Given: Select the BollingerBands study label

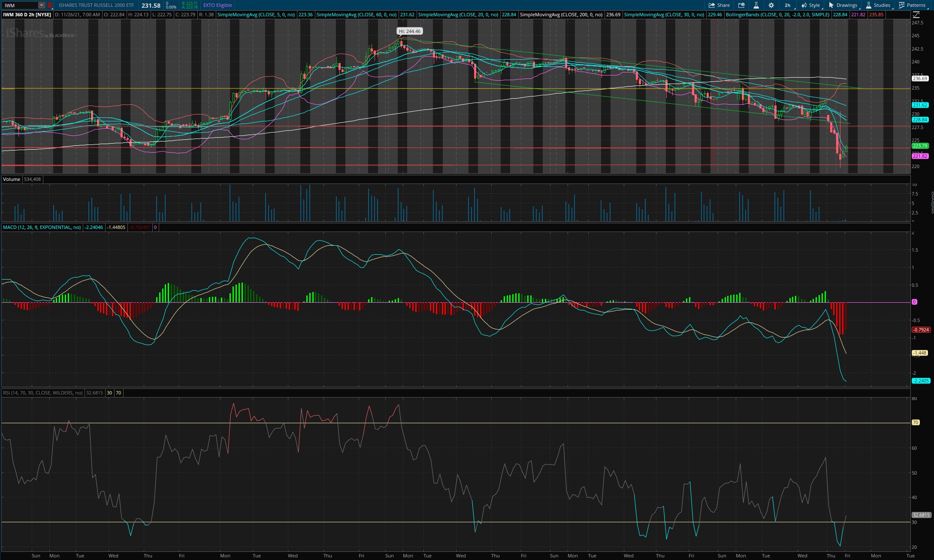Looking at the screenshot, I should tap(777, 15).
